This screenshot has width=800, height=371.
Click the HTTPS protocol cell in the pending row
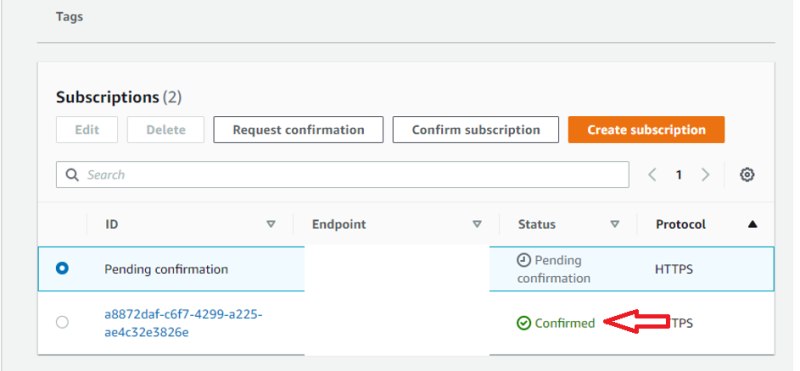coord(674,269)
